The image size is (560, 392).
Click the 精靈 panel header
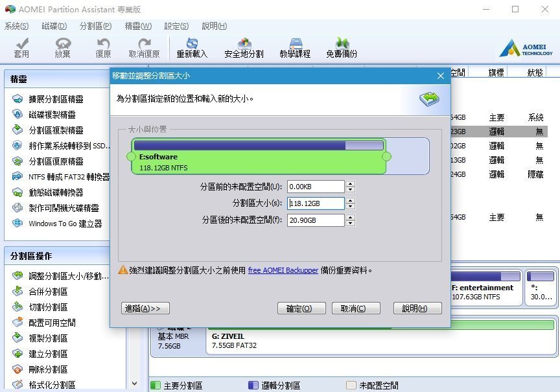[x=57, y=79]
